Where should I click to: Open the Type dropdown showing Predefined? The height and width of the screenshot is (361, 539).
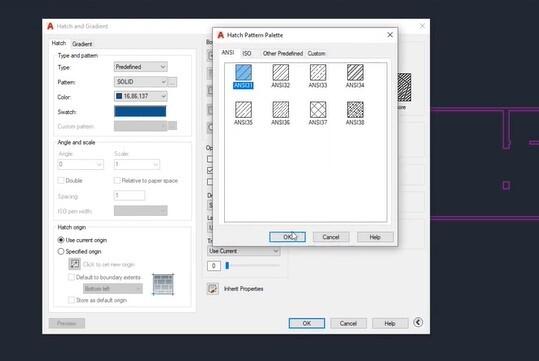tap(141, 67)
